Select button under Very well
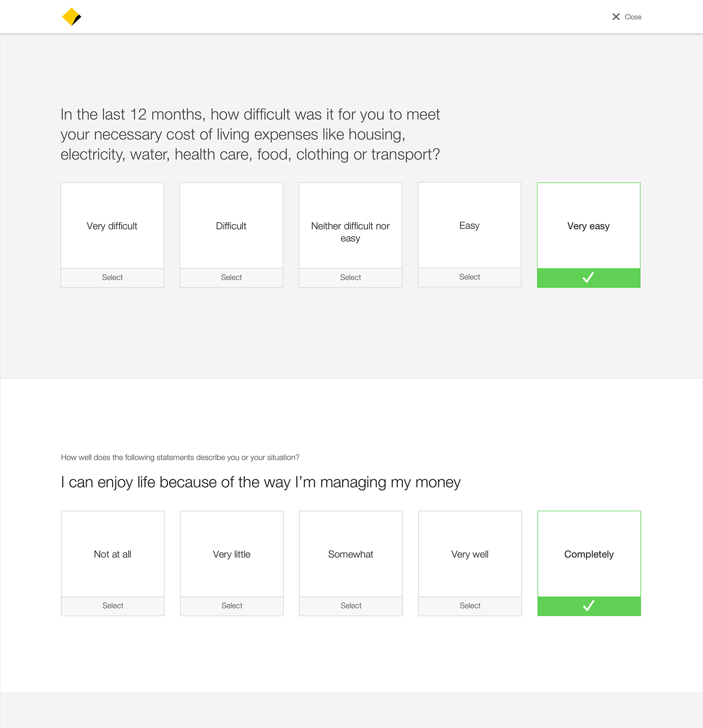 470,606
